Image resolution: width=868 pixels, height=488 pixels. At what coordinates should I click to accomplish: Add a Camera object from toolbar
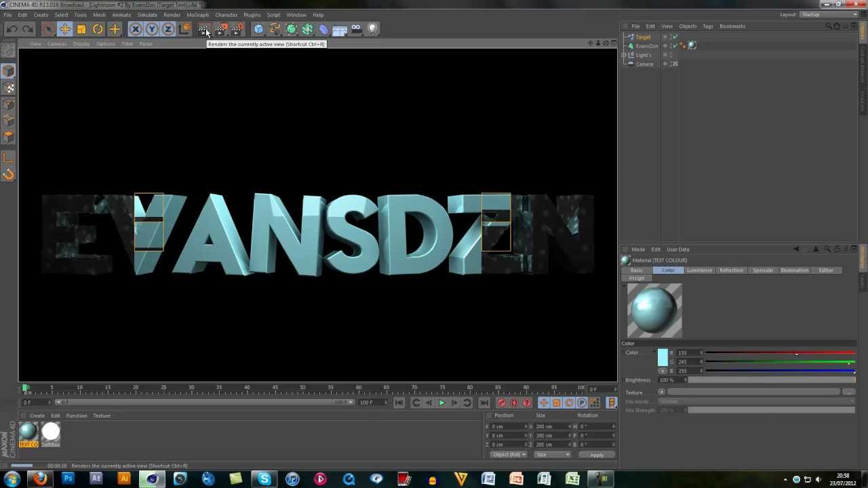[x=356, y=29]
